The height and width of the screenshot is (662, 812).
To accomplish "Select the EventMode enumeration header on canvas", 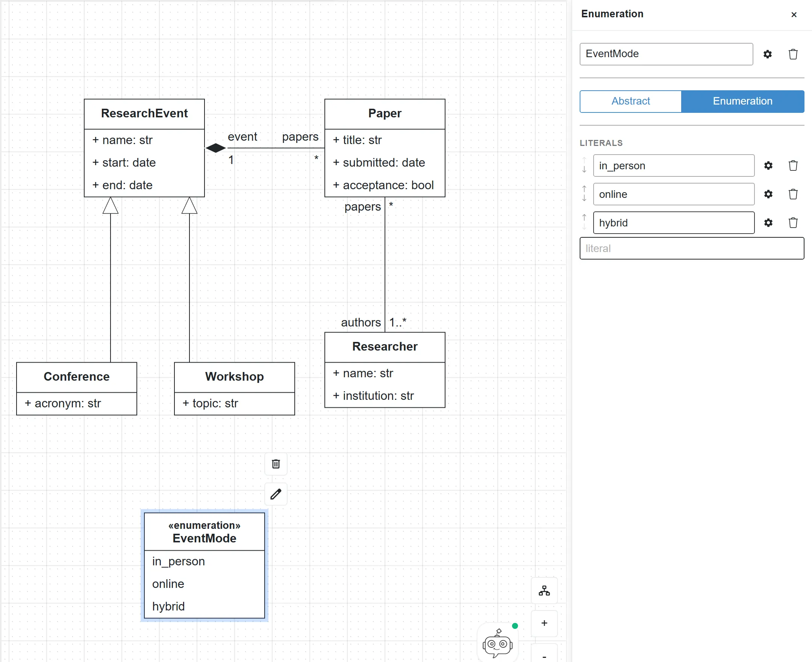I will coord(204,531).
